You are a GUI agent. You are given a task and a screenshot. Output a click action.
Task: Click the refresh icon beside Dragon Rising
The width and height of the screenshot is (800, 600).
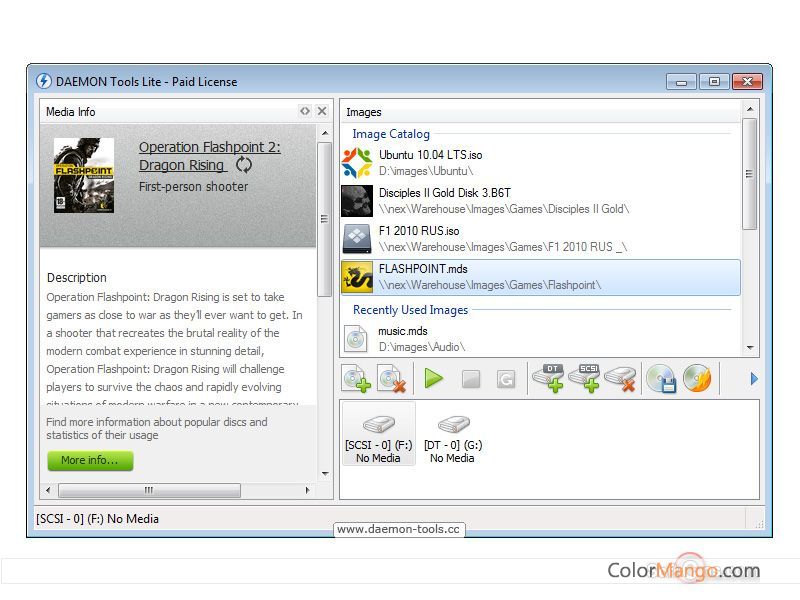244,165
